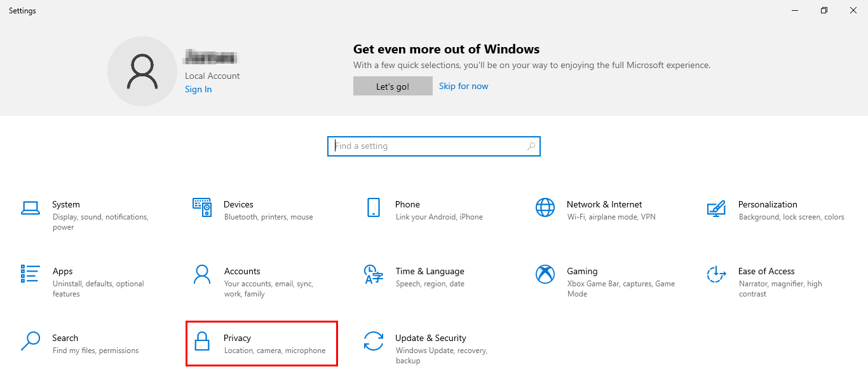Click 'Location, camera, microphone' description
868x383 pixels.
(275, 351)
